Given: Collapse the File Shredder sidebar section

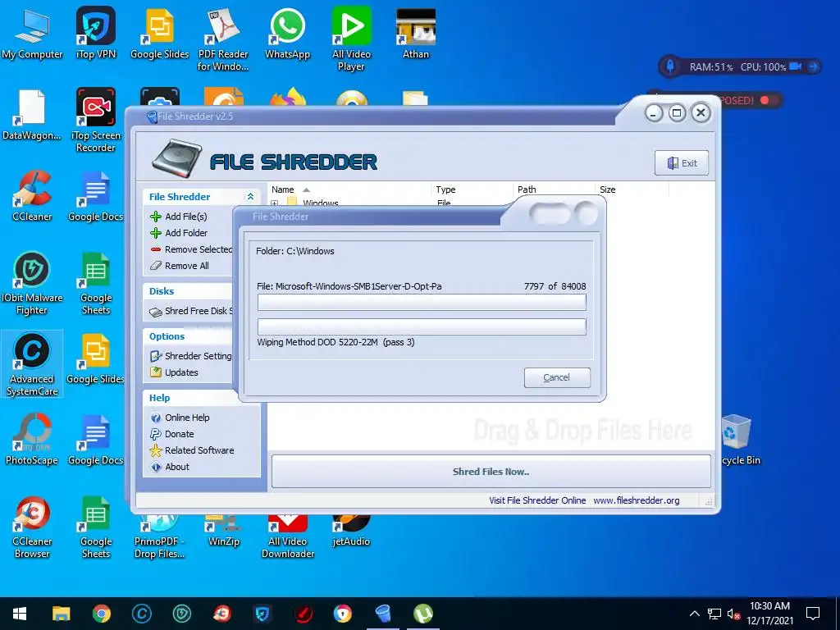Looking at the screenshot, I should (250, 197).
